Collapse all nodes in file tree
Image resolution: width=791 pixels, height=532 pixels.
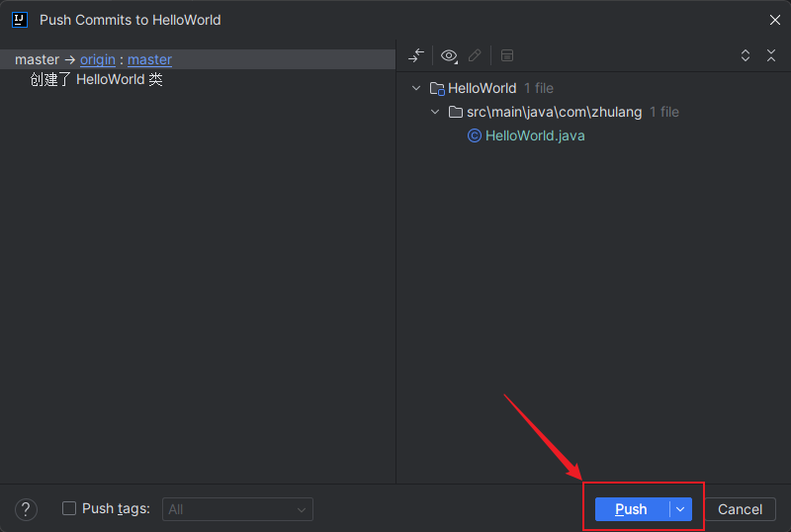point(771,55)
